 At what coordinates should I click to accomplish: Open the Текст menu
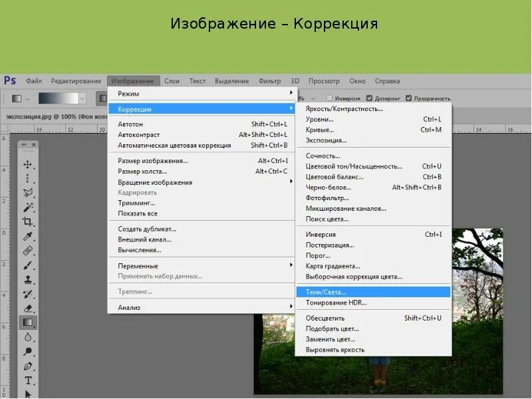point(197,81)
